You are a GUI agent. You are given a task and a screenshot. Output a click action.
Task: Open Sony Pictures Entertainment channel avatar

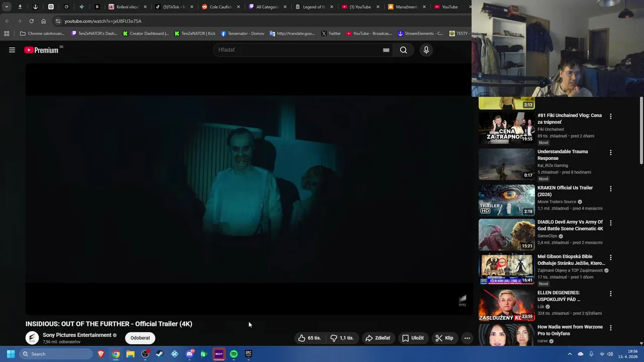point(32,338)
